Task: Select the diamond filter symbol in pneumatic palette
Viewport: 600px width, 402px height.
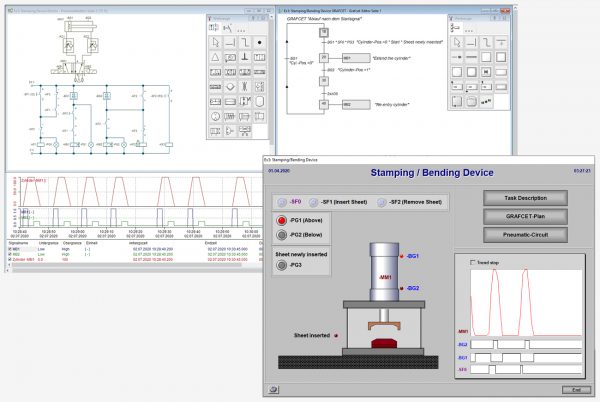Action: click(230, 87)
